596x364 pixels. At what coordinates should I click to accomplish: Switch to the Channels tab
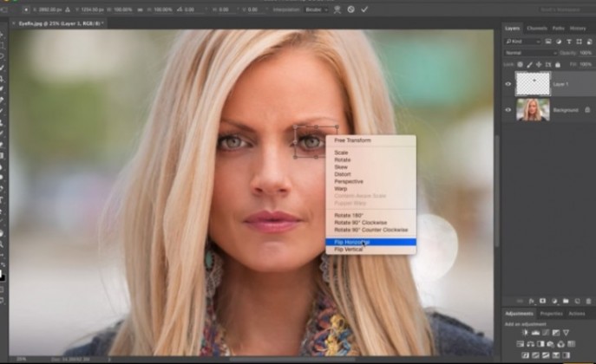[x=537, y=29]
